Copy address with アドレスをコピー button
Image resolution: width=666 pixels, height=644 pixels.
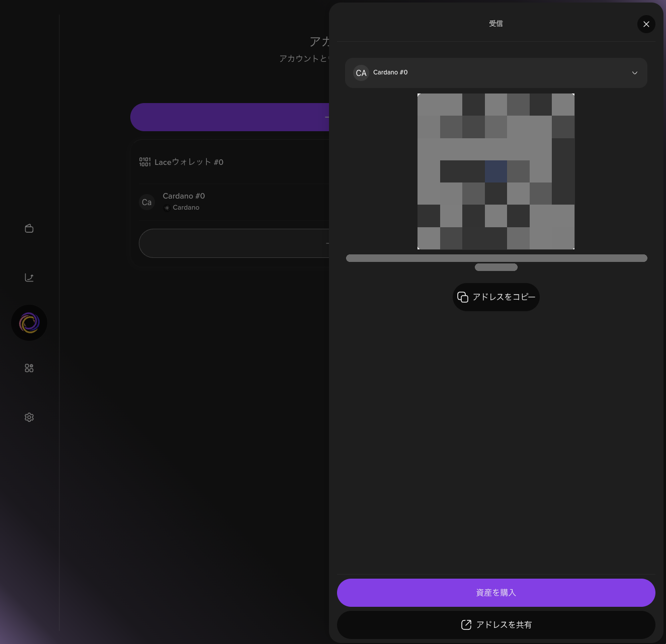point(496,297)
